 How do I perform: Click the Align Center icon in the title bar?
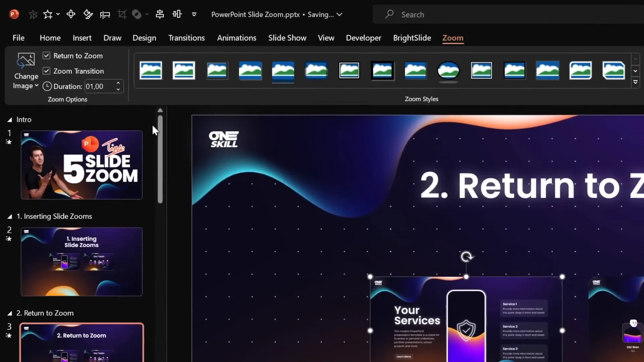[x=160, y=14]
